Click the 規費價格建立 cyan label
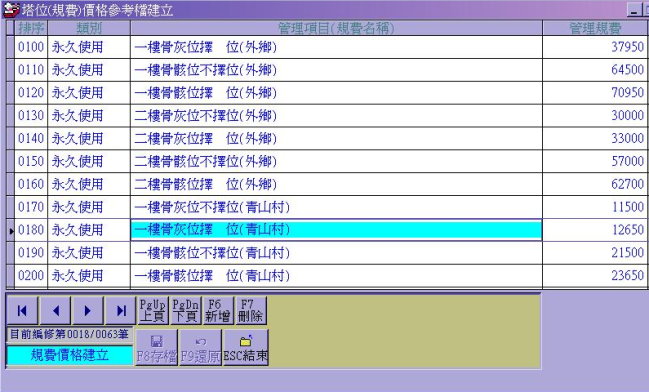This screenshot has width=649, height=392. pyautogui.click(x=70, y=355)
